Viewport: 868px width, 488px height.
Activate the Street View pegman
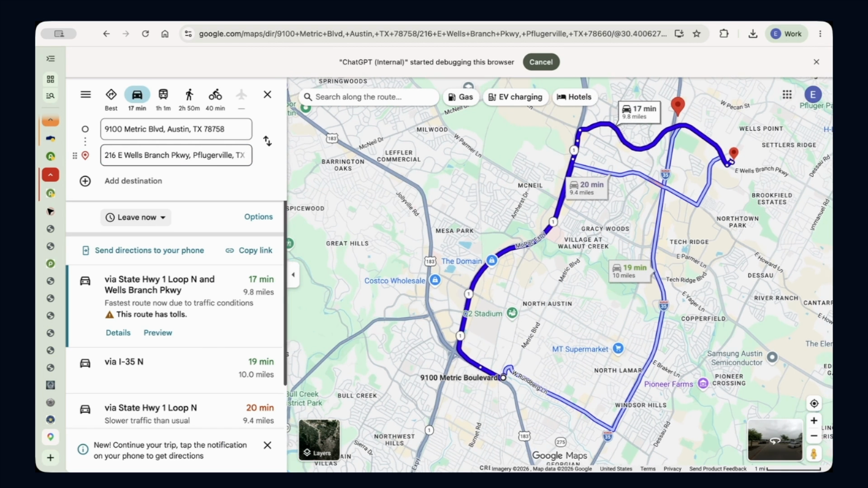pyautogui.click(x=814, y=453)
